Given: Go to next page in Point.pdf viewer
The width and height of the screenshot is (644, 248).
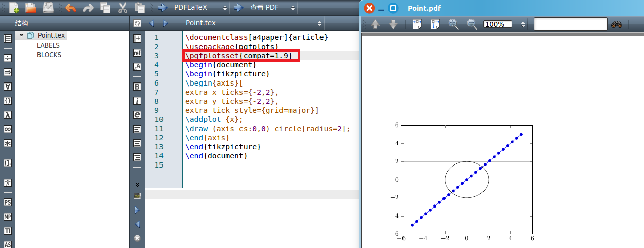Looking at the screenshot, I should [x=393, y=24].
